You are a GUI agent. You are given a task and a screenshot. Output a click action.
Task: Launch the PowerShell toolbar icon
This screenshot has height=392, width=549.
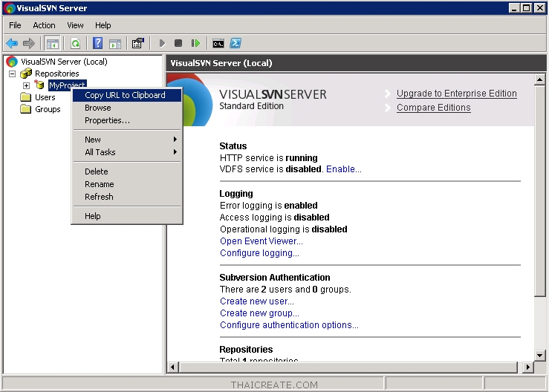click(235, 43)
